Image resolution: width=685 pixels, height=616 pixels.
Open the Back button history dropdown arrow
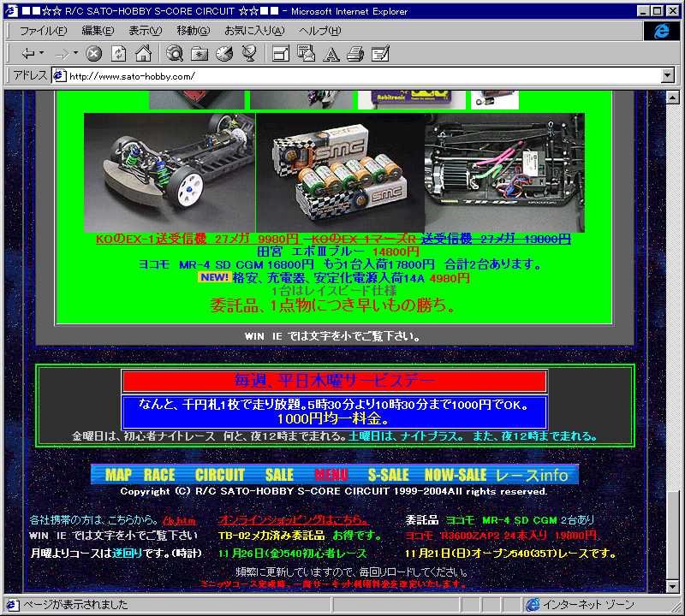point(41,53)
